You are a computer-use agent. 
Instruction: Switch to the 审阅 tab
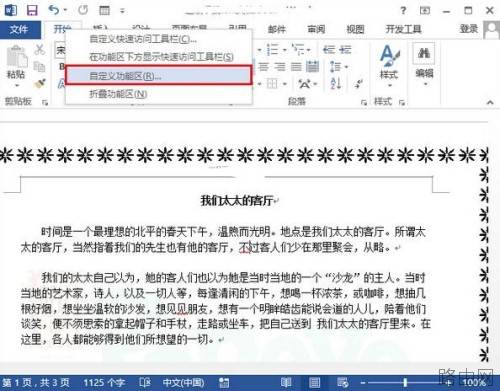tap(316, 29)
